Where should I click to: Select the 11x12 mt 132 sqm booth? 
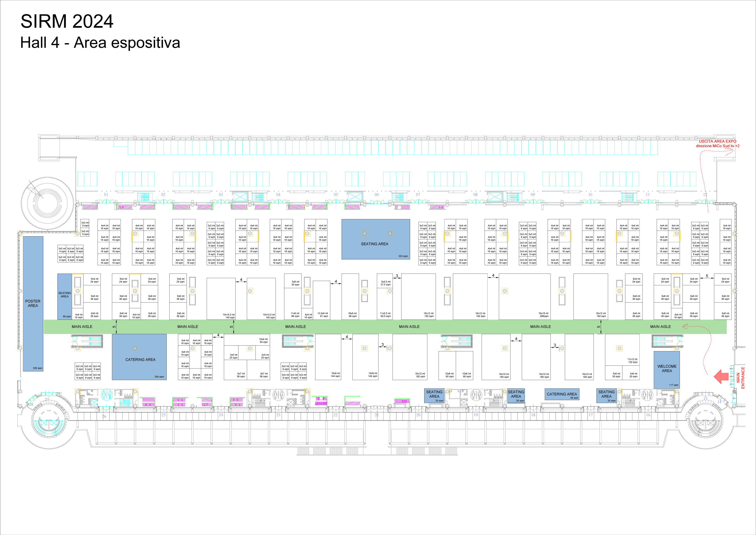point(622,350)
